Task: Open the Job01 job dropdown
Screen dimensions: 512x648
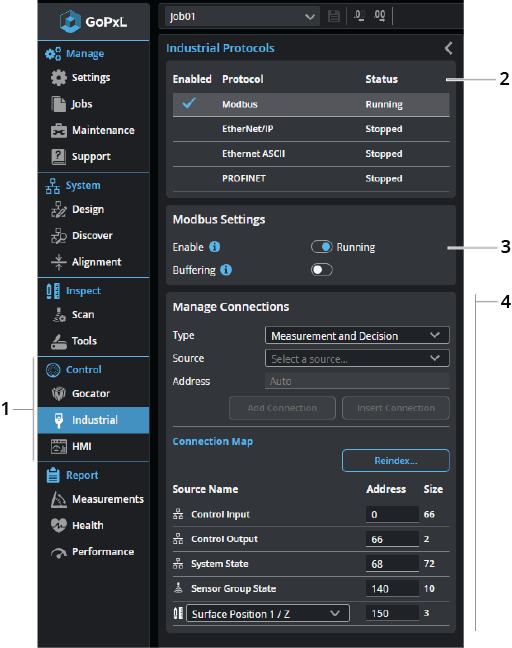Action: click(x=242, y=17)
